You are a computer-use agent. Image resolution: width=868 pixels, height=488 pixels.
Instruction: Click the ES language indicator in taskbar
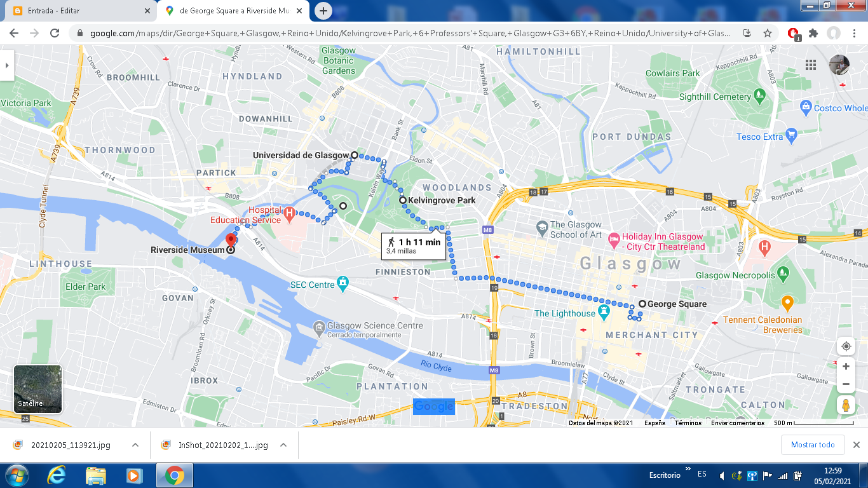coord(702,474)
